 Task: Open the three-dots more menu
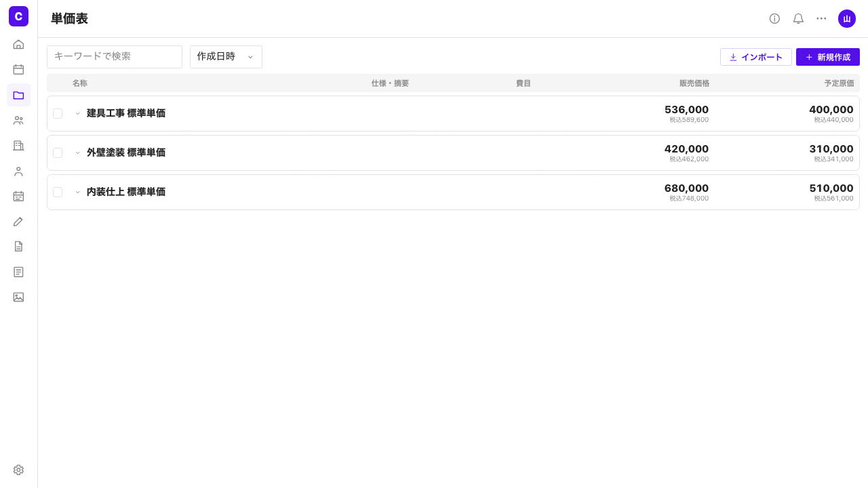(821, 18)
